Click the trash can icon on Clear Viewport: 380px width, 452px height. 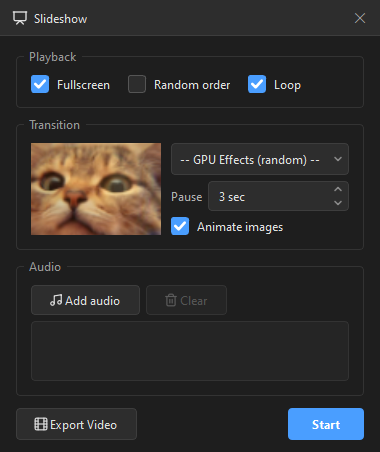pyautogui.click(x=171, y=300)
